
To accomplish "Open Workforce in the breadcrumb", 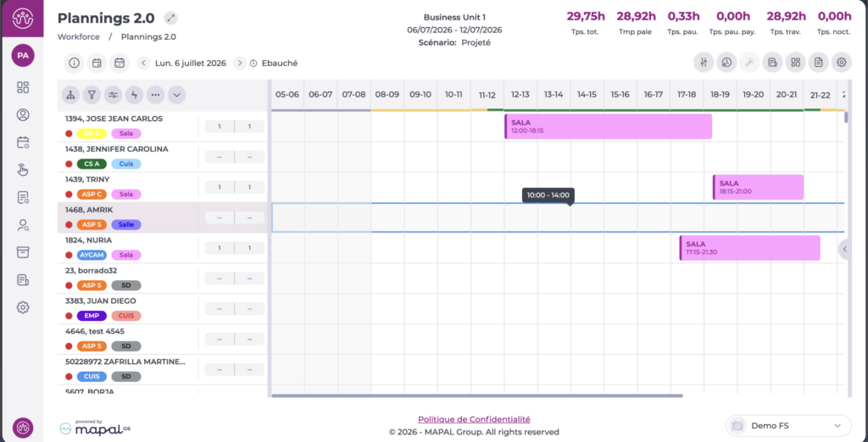I will [79, 37].
